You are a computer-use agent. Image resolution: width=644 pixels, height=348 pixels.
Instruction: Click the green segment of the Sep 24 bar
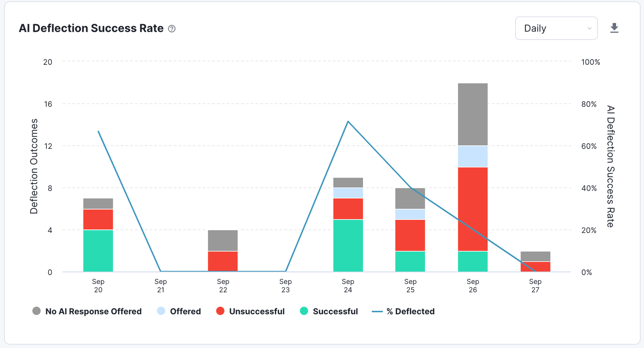click(x=348, y=246)
